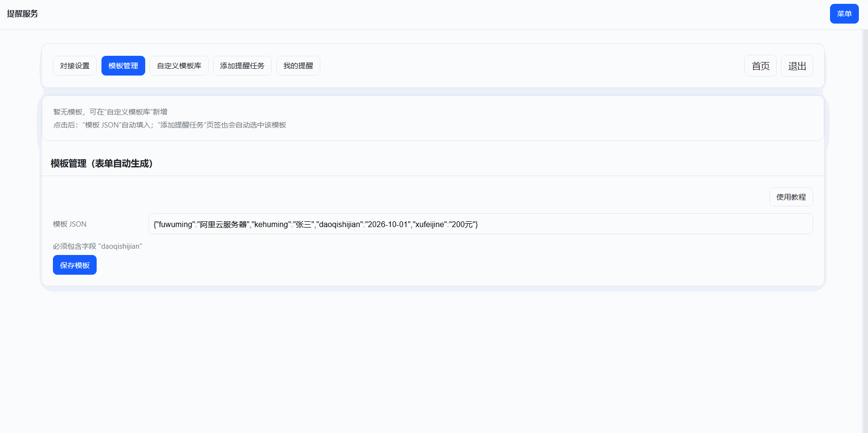This screenshot has width=868, height=433.
Task: Open the 自定义模板库 tab
Action: click(x=179, y=66)
